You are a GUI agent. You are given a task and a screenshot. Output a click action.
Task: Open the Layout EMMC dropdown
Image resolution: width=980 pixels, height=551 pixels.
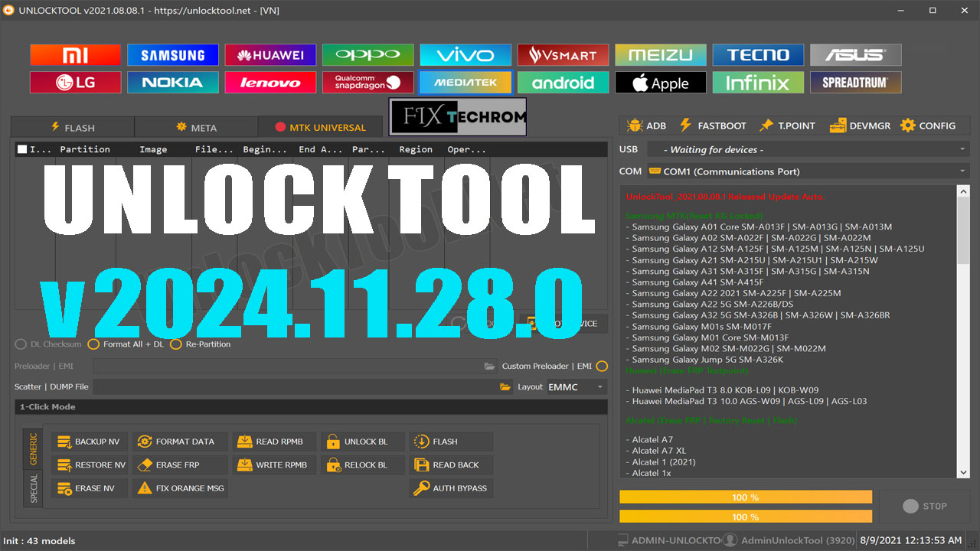click(x=577, y=387)
